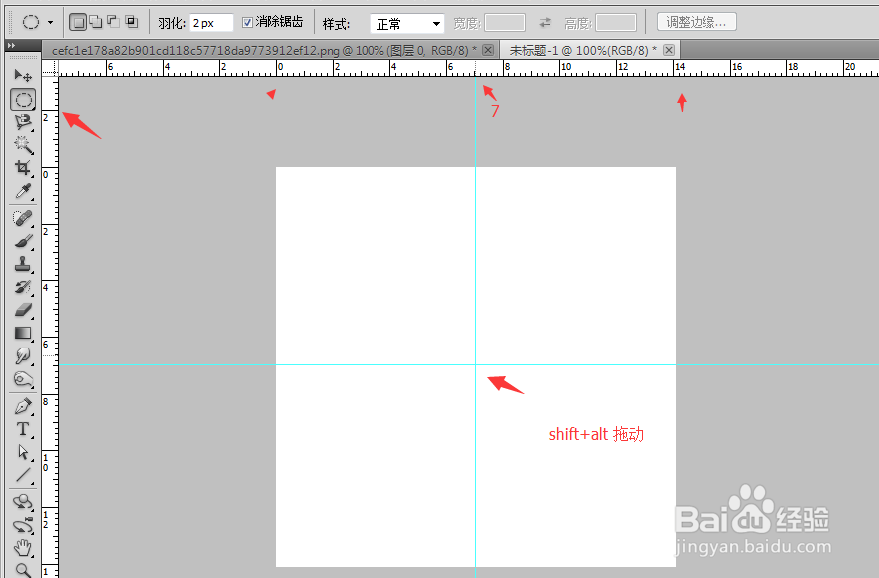This screenshot has width=879, height=578.
Task: Expand the collapsed toolbox double-arrow
Action: (11, 45)
